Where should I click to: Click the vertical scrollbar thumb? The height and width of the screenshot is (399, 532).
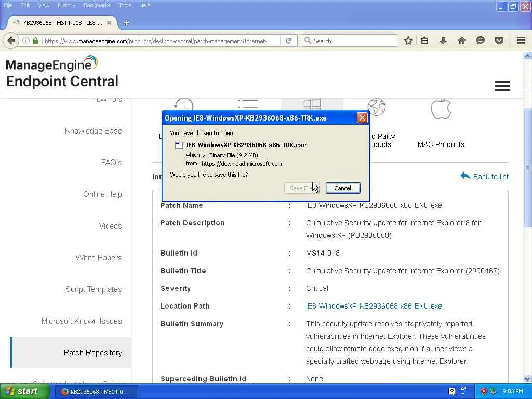point(528,168)
